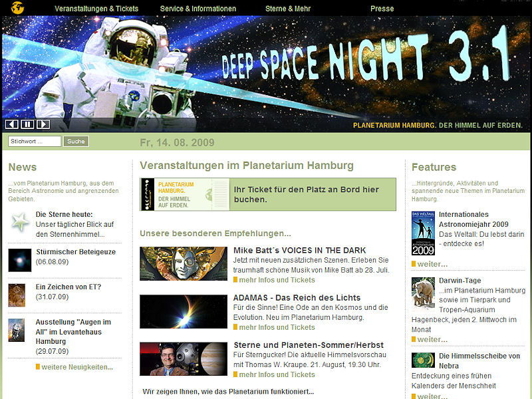The image size is (532, 399).
Task: Click the Darwin-Tage elephant image
Action: (x=423, y=293)
